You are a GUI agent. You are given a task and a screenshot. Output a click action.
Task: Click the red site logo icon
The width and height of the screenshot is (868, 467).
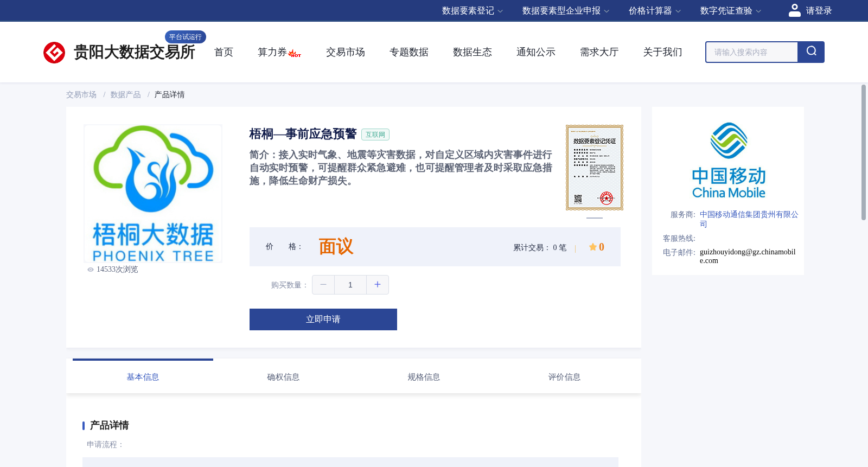[x=54, y=53]
